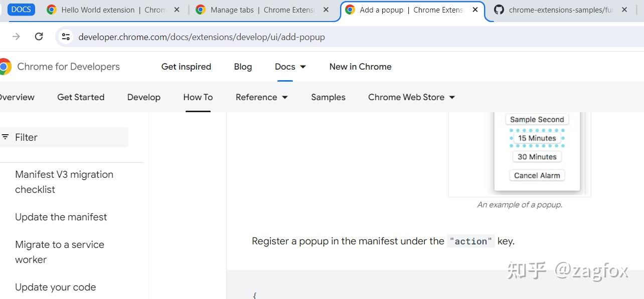Click the popup example image
The width and height of the screenshot is (644, 299).
click(520, 153)
